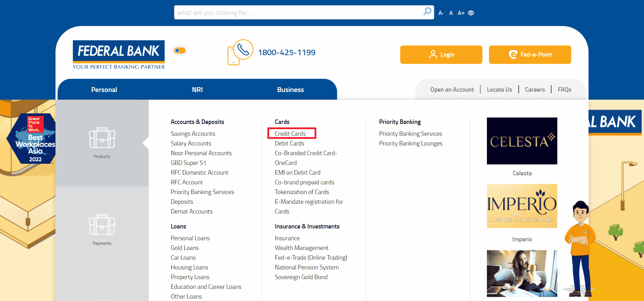Click the Open an Account link

[452, 90]
